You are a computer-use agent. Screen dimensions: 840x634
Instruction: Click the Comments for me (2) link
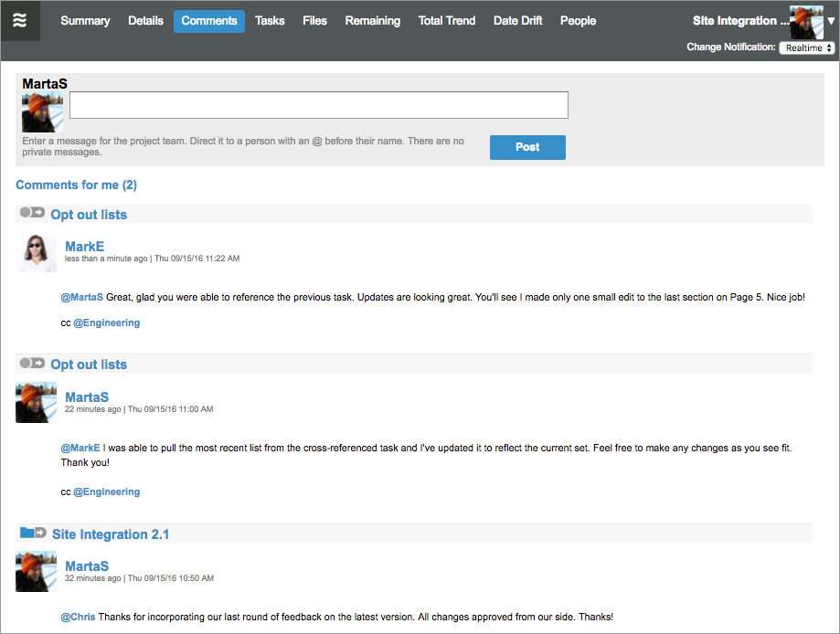pyautogui.click(x=76, y=185)
